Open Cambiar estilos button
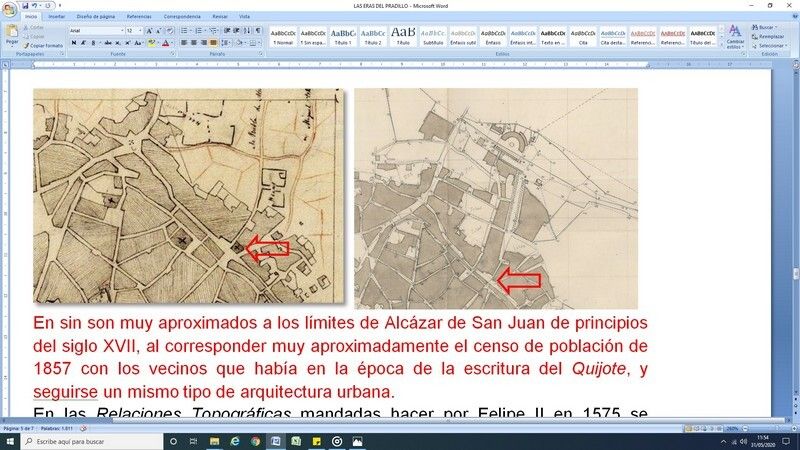This screenshot has height=450, width=800. coord(735,36)
